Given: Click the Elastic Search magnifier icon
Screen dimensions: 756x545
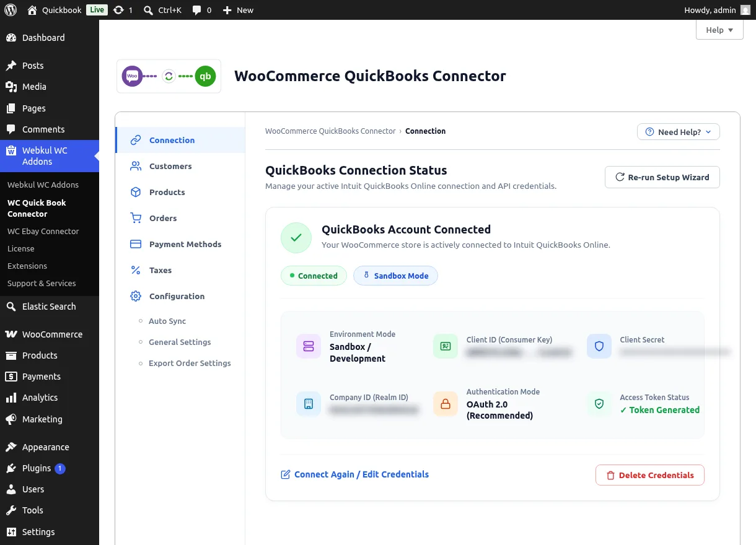Looking at the screenshot, I should (x=11, y=307).
